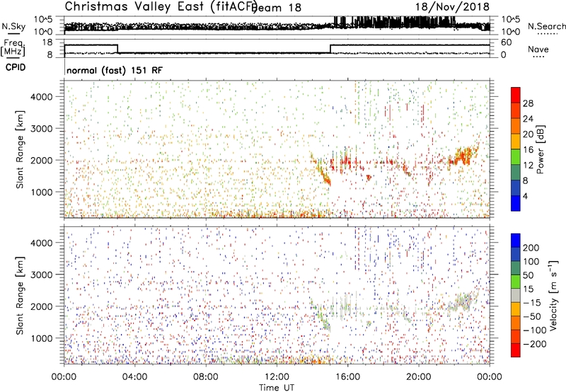This screenshot has width=566, height=392.
Task: Pick the light green segment of the velocity colorbar
Action: (x=516, y=282)
